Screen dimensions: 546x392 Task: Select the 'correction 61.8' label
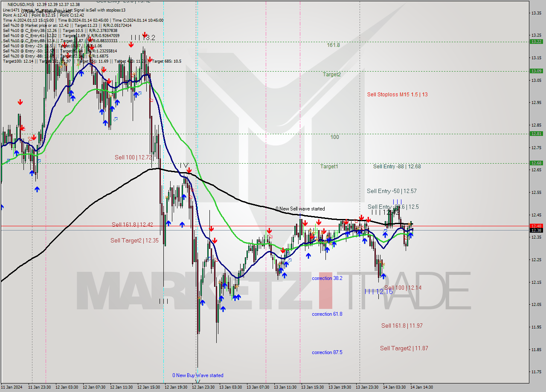327,314
